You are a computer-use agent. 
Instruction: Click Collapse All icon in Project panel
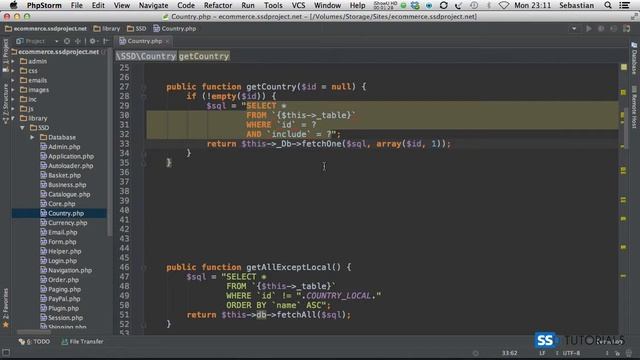tap(78, 41)
